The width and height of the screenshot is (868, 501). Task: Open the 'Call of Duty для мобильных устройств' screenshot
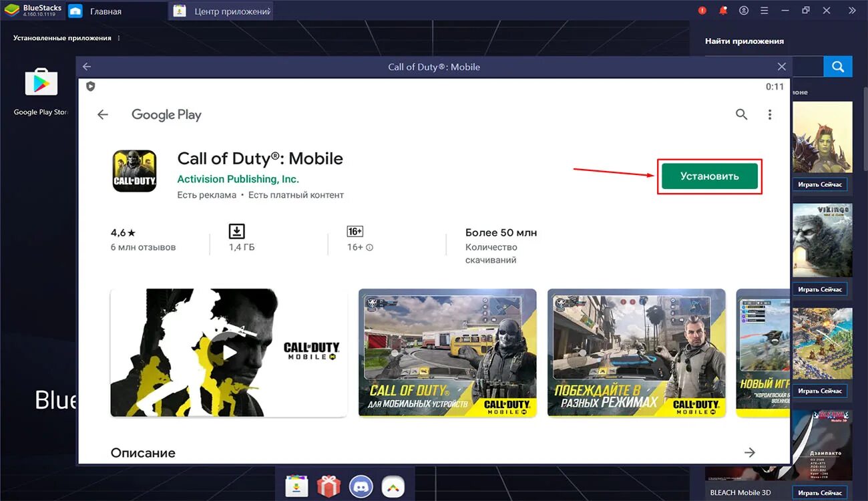(x=447, y=353)
